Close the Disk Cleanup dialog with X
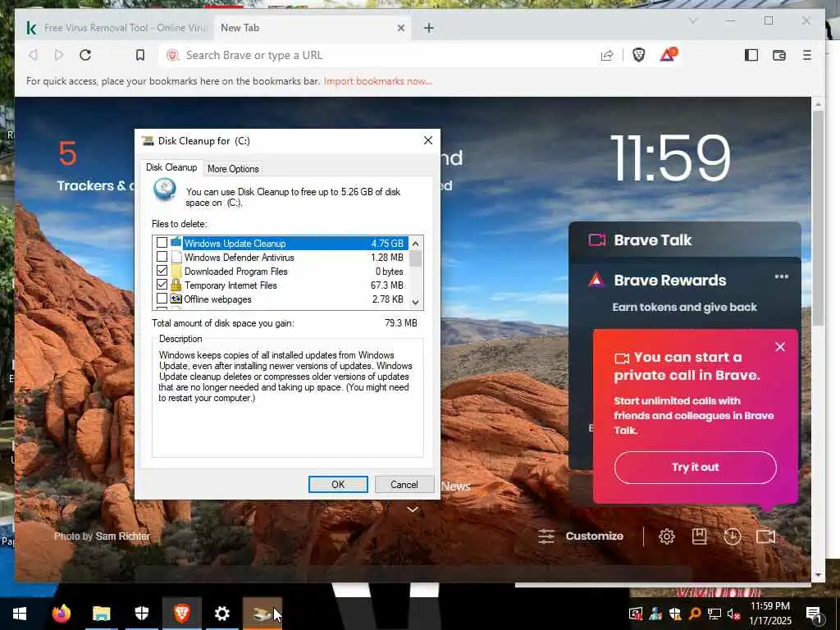 point(427,140)
